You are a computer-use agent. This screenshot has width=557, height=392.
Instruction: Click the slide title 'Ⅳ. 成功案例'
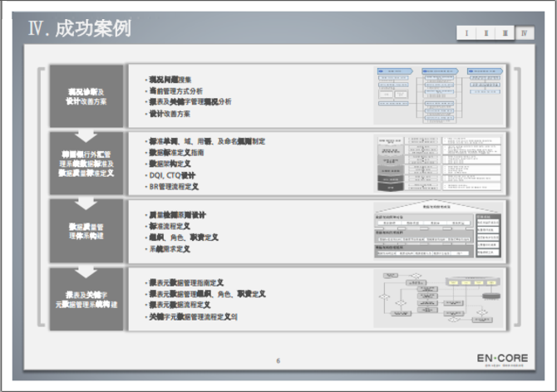[x=80, y=28]
